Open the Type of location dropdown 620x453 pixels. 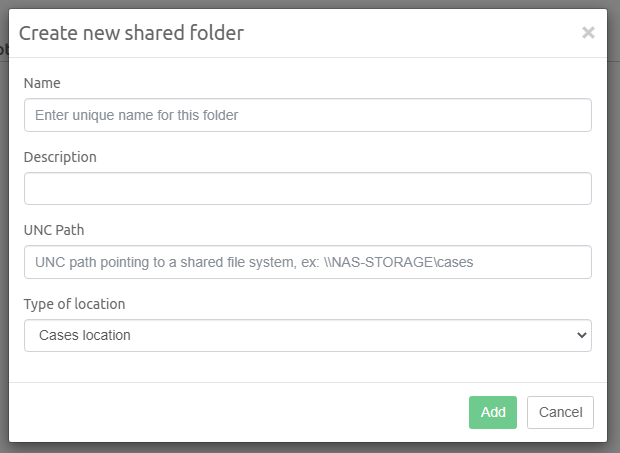click(x=307, y=336)
